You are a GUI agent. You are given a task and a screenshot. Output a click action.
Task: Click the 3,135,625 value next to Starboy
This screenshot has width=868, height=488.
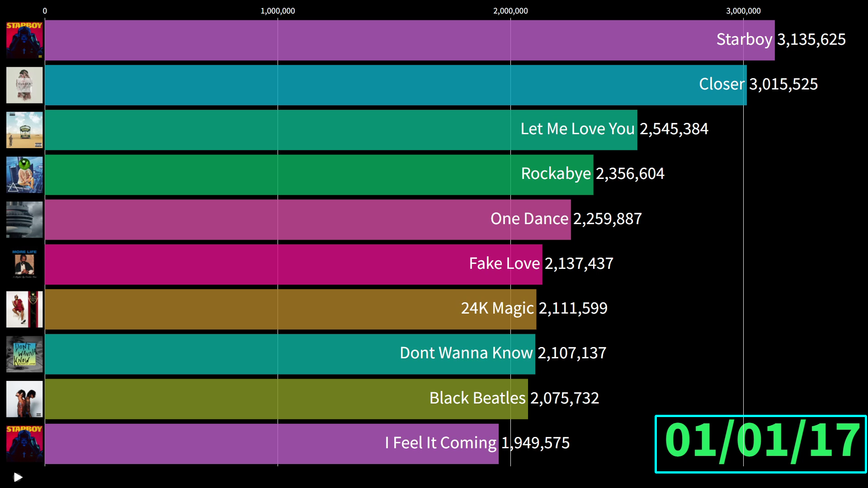point(811,40)
